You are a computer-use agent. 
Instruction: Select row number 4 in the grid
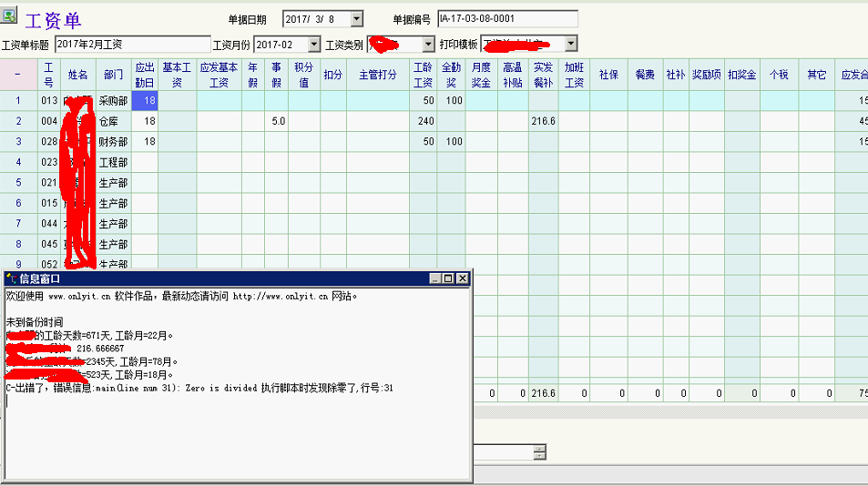[x=18, y=162]
